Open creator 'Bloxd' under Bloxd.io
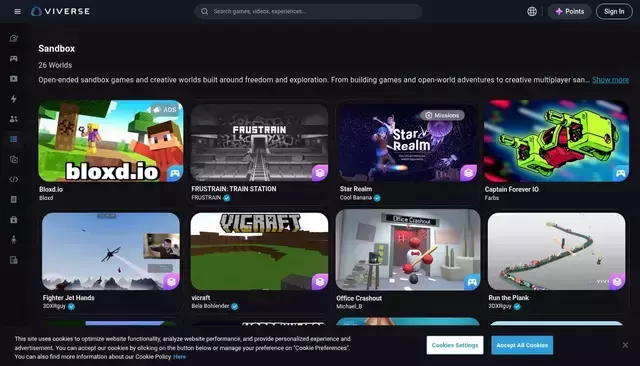 click(46, 198)
